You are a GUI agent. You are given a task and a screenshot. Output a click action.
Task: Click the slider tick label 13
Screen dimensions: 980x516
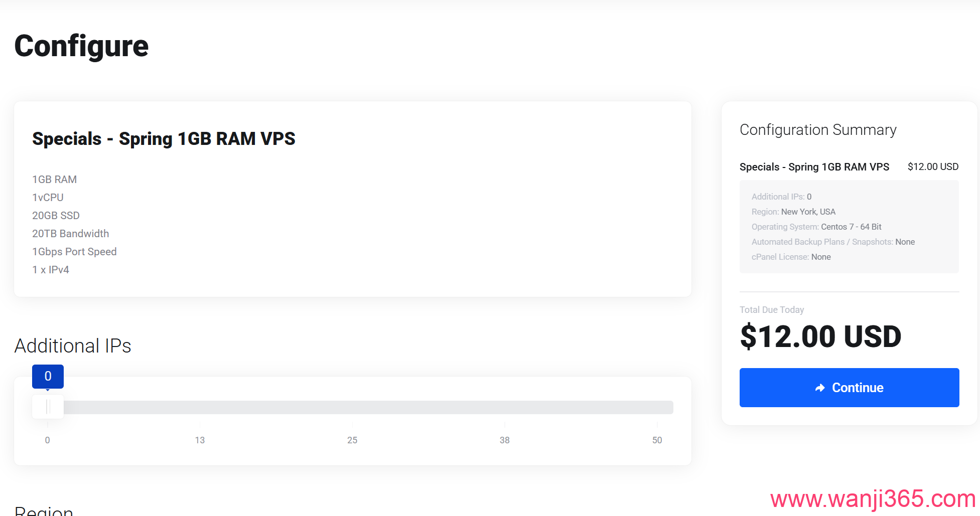coord(200,440)
